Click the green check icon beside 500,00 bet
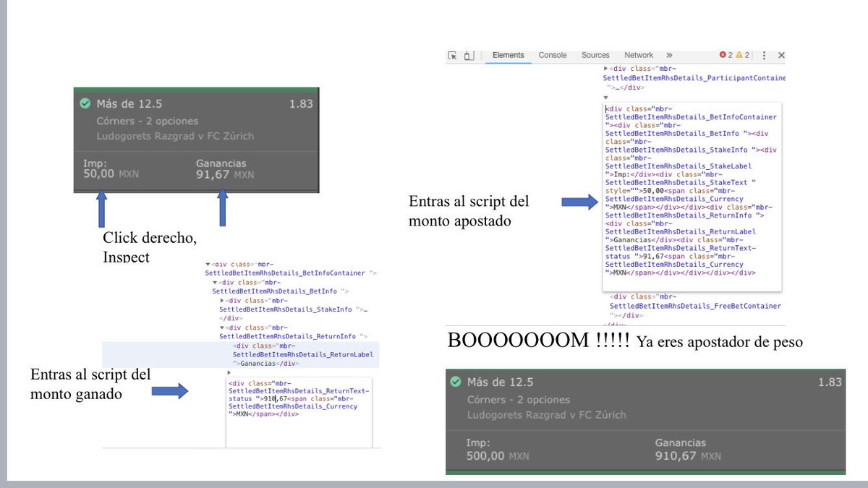The width and height of the screenshot is (868, 488). 455,382
